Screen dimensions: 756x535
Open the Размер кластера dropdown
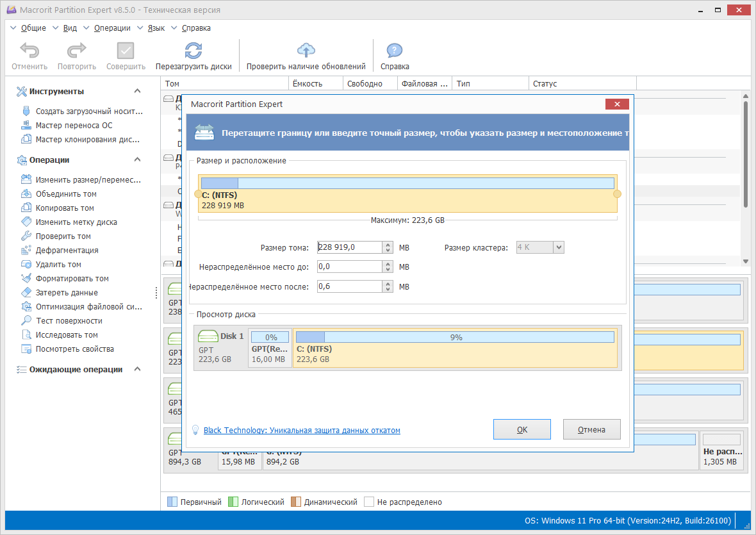coord(558,247)
